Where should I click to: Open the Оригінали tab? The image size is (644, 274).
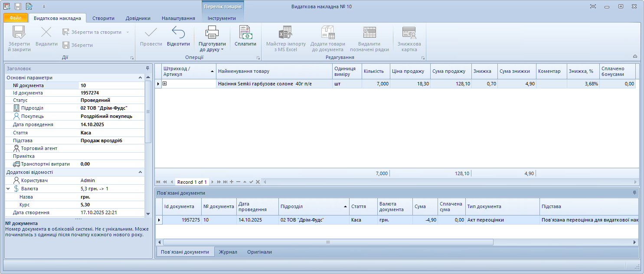259,252
